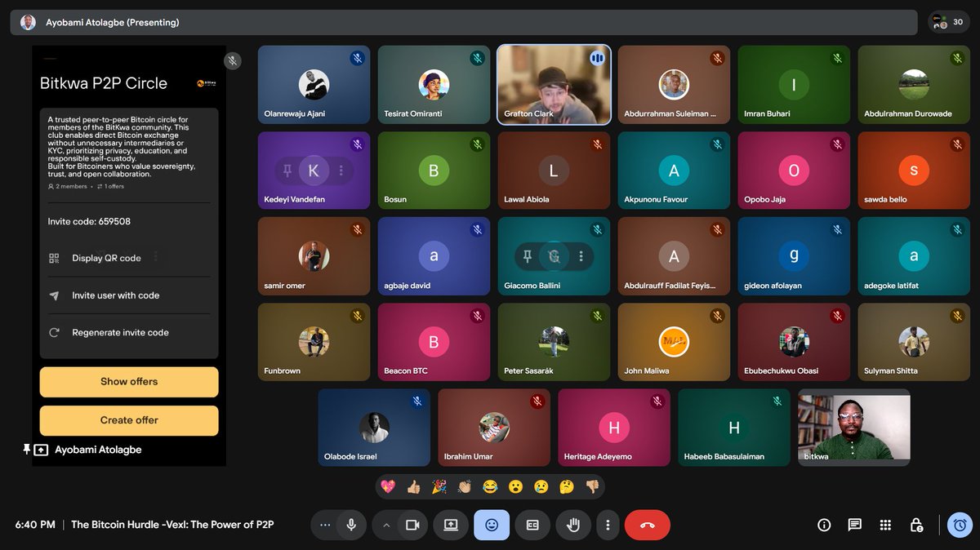Click John Maliwa's participant tile

point(674,342)
